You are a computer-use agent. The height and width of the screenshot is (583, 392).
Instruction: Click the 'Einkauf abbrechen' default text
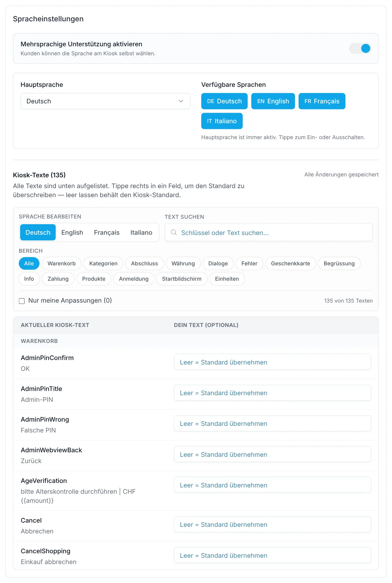pyautogui.click(x=49, y=562)
